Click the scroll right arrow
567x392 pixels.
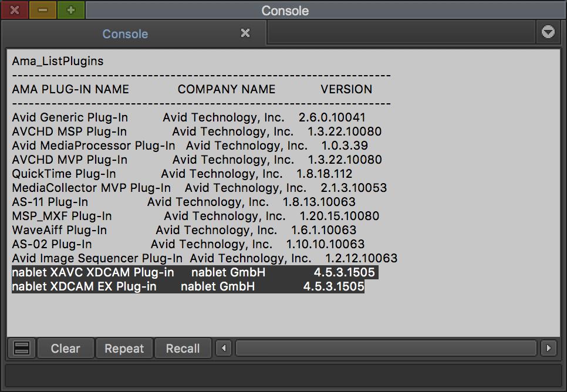click(549, 348)
